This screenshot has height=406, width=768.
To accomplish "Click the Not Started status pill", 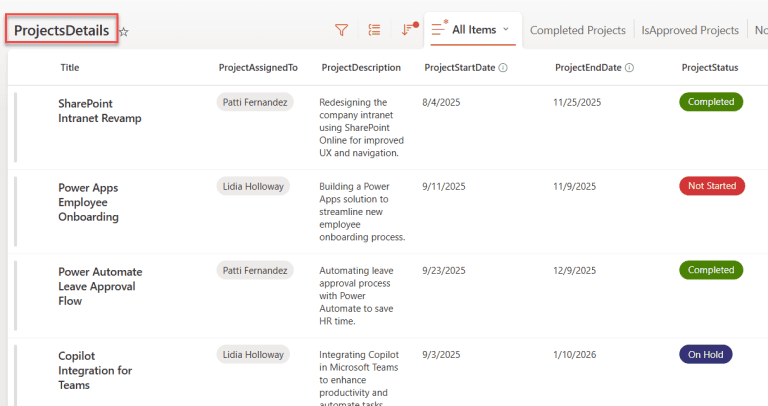I will click(x=712, y=186).
